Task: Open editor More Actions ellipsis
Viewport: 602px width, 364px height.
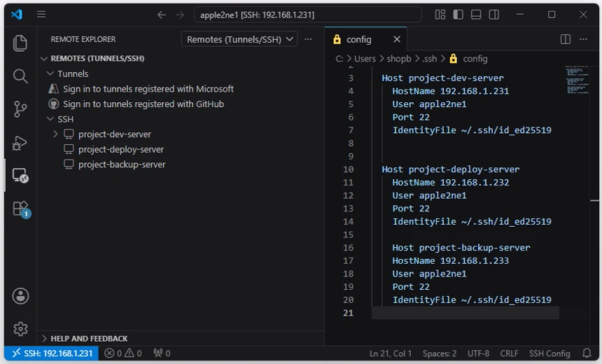Action: (x=583, y=39)
